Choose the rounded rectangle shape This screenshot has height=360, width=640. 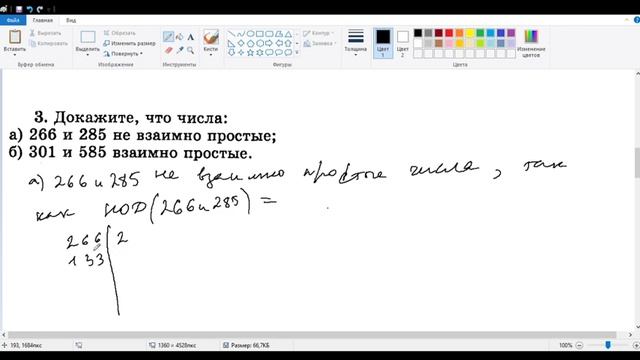(x=269, y=33)
